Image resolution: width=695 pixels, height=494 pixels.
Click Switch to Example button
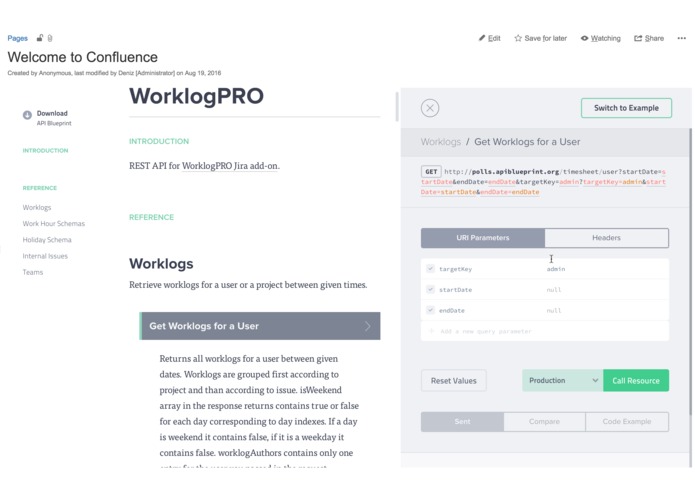(x=626, y=108)
